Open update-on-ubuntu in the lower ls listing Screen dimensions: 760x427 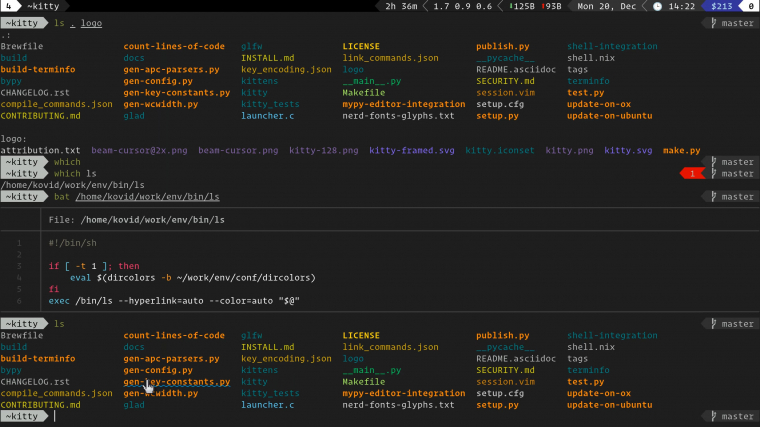coord(609,405)
